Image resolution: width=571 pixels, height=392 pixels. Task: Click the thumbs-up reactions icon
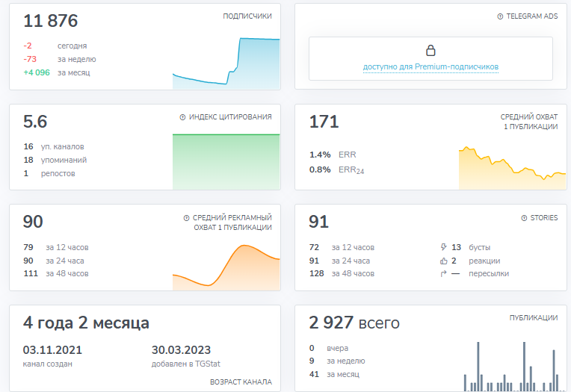click(444, 261)
